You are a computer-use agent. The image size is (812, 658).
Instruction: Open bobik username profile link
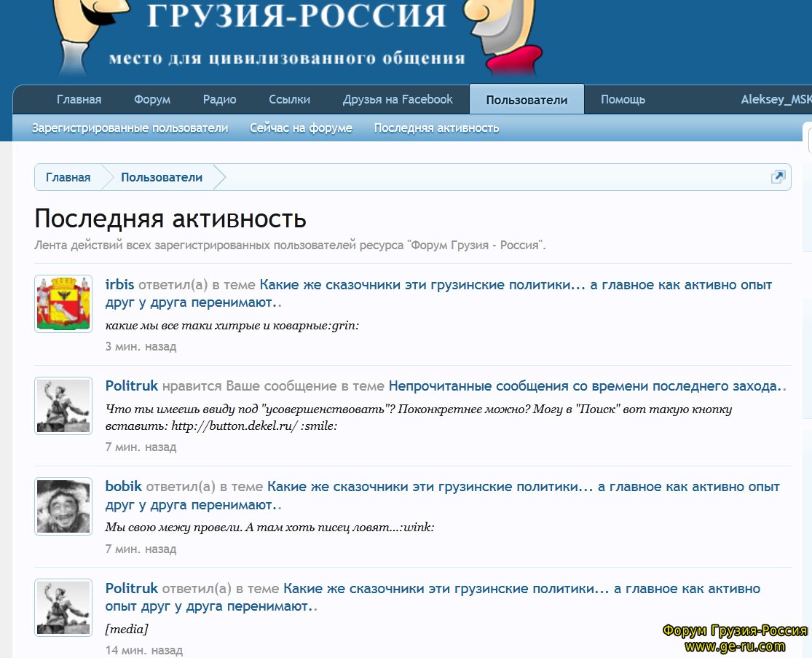124,487
